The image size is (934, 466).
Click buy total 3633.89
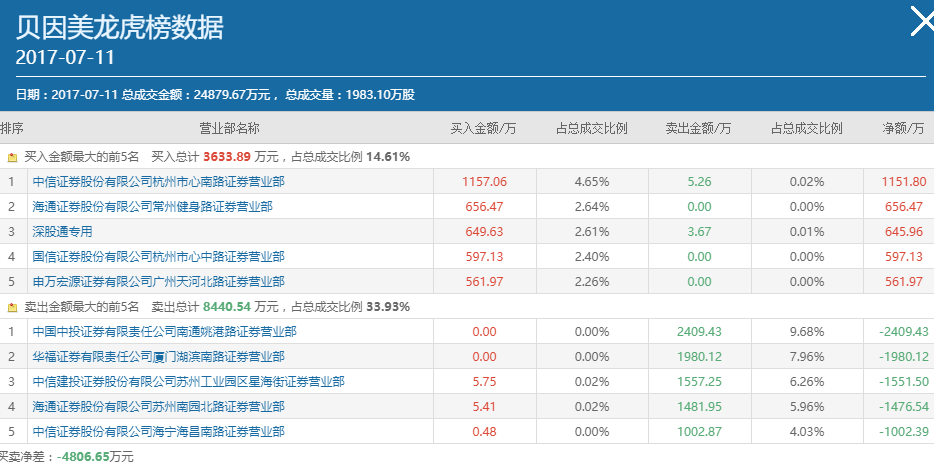[x=227, y=157]
